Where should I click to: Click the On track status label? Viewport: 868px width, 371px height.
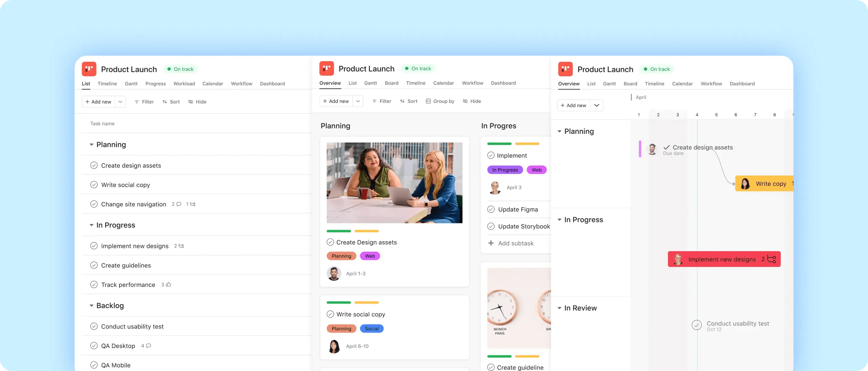click(x=181, y=69)
